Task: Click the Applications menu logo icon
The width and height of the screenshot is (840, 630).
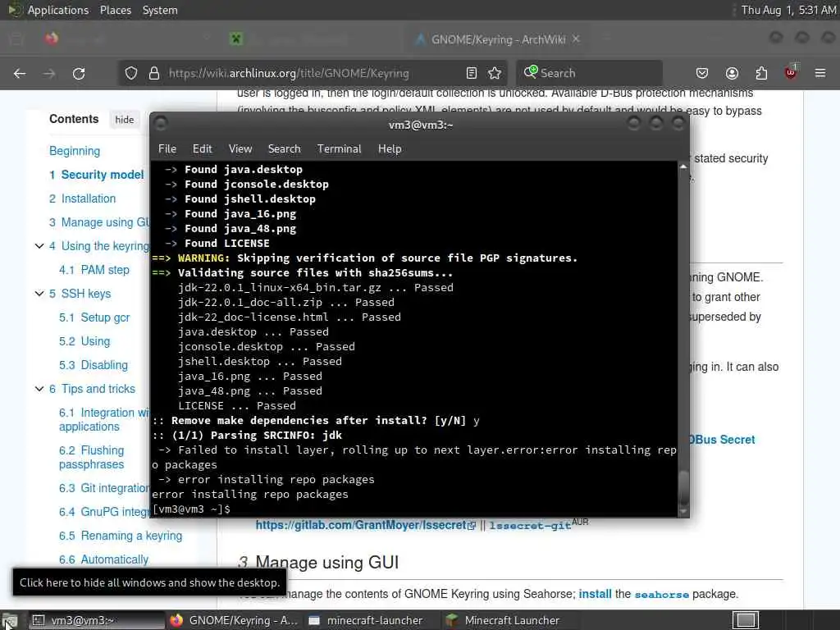Action: click(x=14, y=10)
